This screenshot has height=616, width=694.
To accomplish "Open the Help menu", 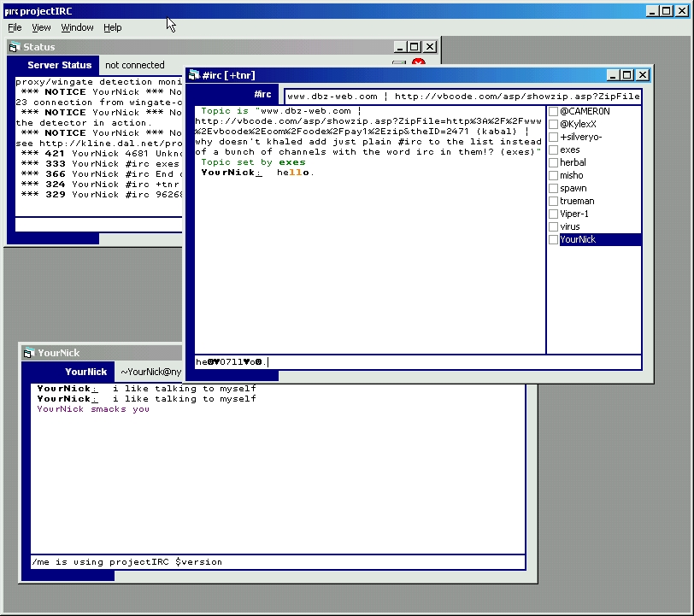I will [x=113, y=27].
